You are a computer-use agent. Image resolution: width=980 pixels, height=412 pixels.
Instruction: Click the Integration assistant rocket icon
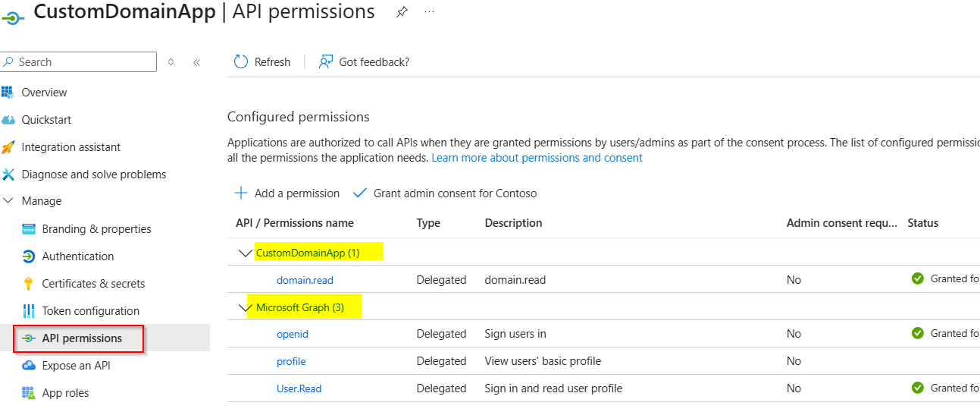click(x=8, y=147)
